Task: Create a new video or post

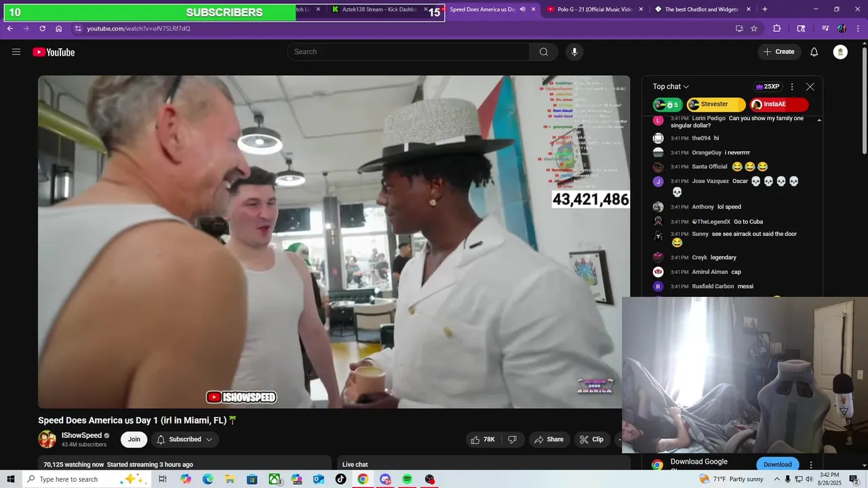Action: tap(778, 52)
